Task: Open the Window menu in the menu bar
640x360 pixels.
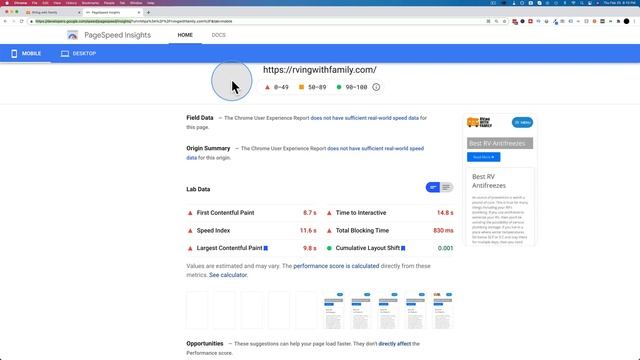Action: [136, 3]
